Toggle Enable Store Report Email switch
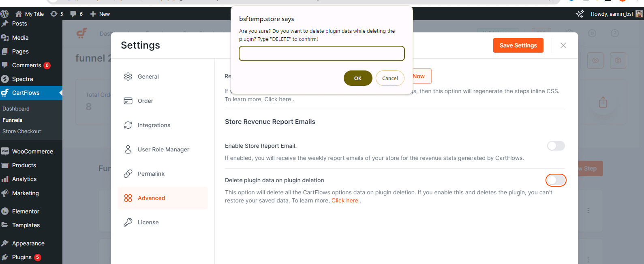Screen dimensions: 644x264 click(556, 146)
